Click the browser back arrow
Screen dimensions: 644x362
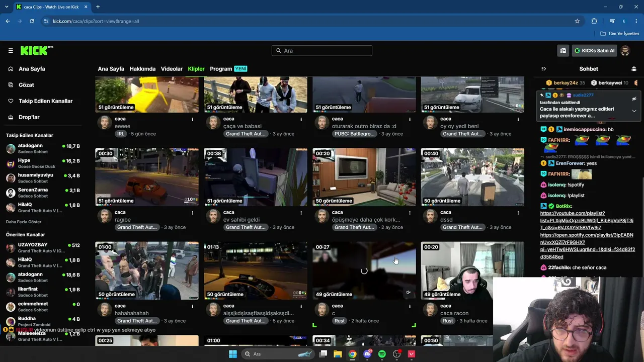8,21
